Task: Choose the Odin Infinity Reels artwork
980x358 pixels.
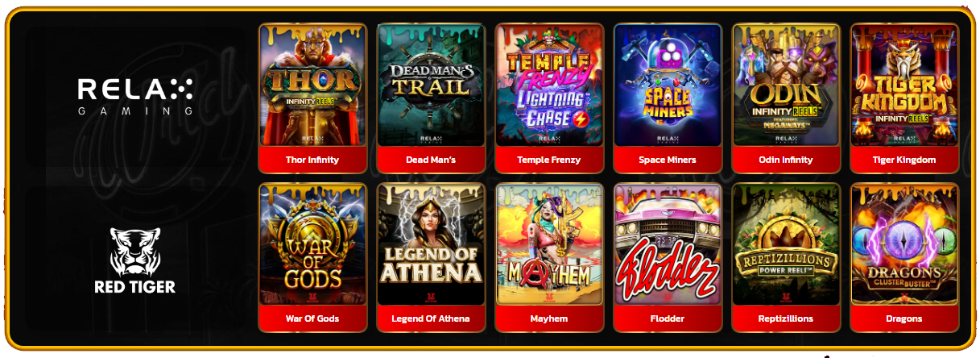Action: click(x=786, y=85)
